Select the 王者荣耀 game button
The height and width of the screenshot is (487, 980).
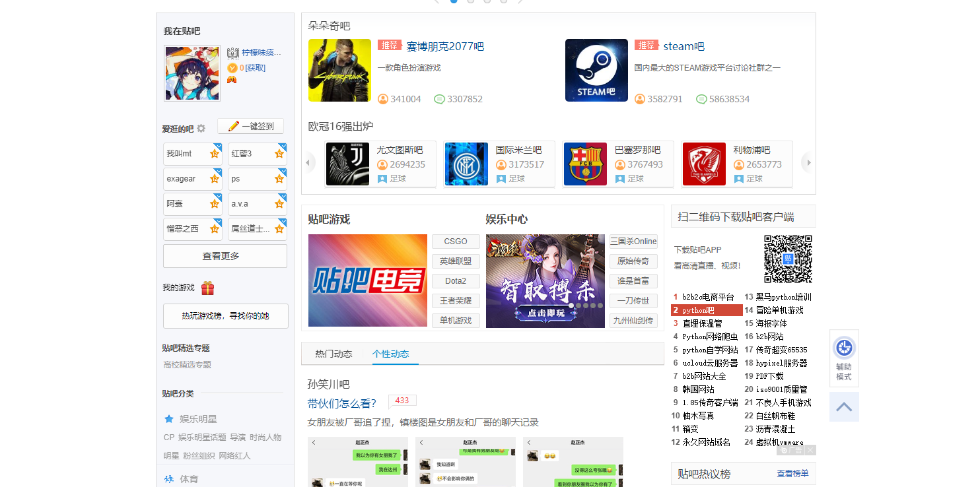[x=456, y=301]
